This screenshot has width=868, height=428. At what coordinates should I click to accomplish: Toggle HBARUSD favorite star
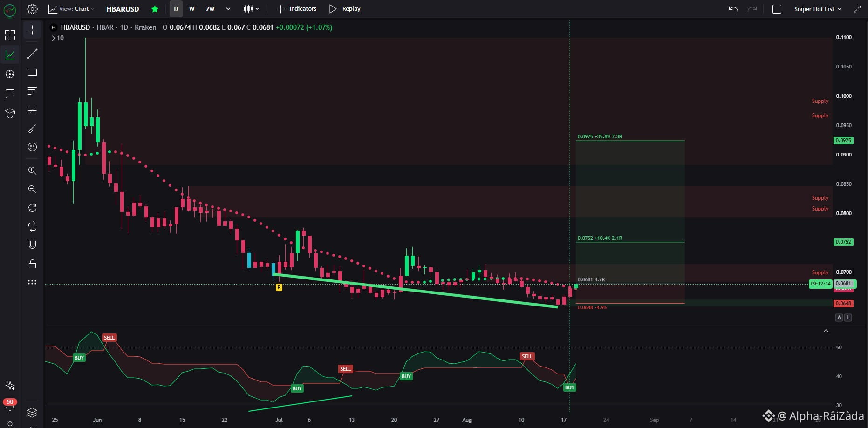(x=155, y=9)
